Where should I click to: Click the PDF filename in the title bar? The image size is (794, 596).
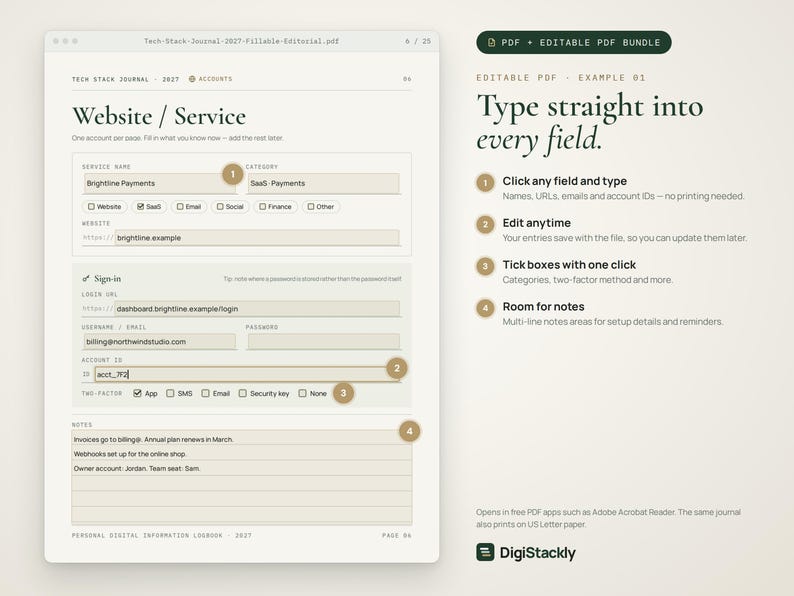click(242, 41)
